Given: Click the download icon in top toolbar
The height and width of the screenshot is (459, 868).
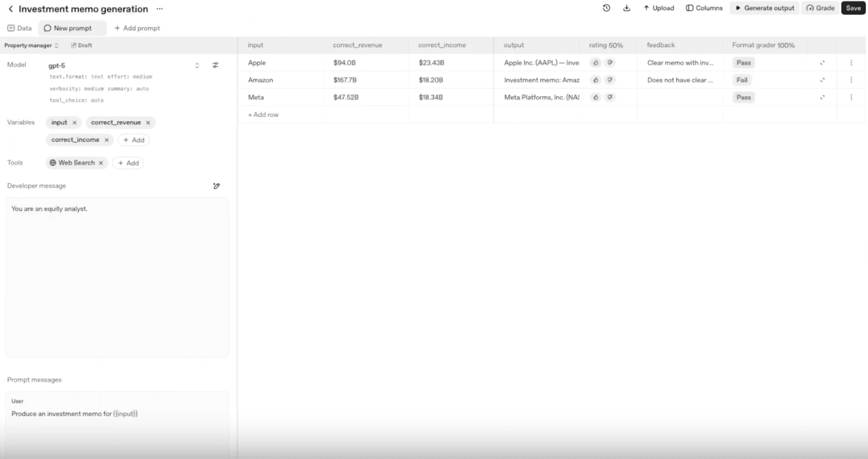Looking at the screenshot, I should click(627, 8).
